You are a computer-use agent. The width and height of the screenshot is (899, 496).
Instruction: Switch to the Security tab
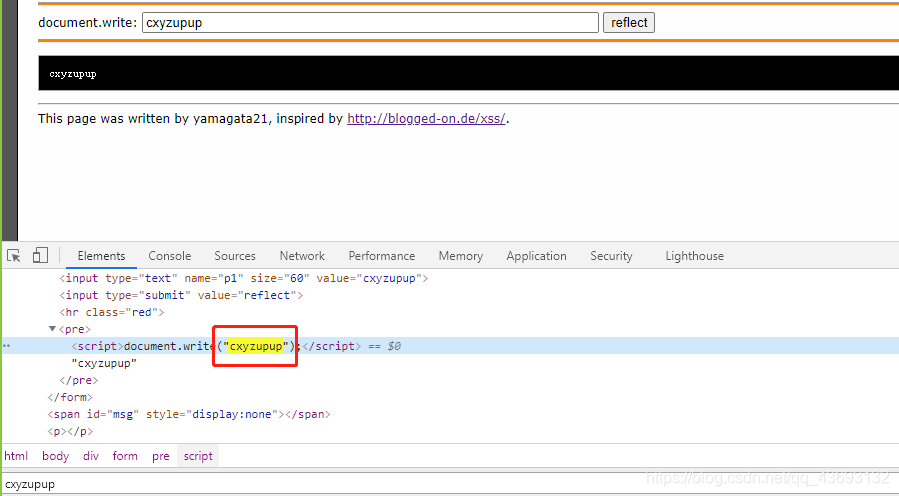pyautogui.click(x=611, y=256)
